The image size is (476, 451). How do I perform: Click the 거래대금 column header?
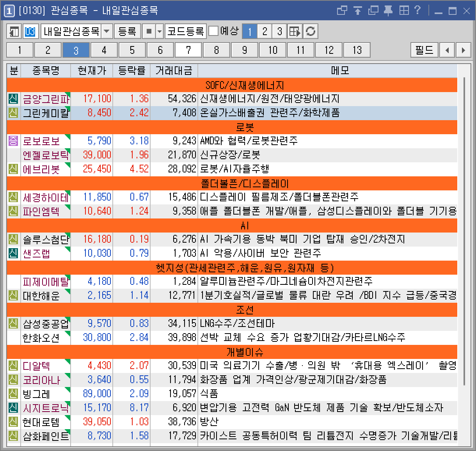point(174,71)
